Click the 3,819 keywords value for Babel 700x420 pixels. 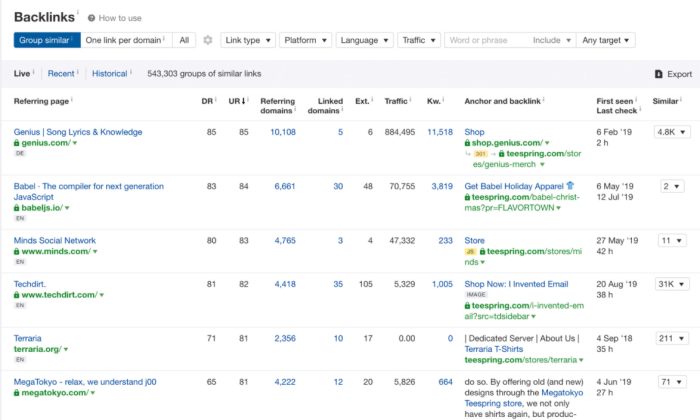442,187
